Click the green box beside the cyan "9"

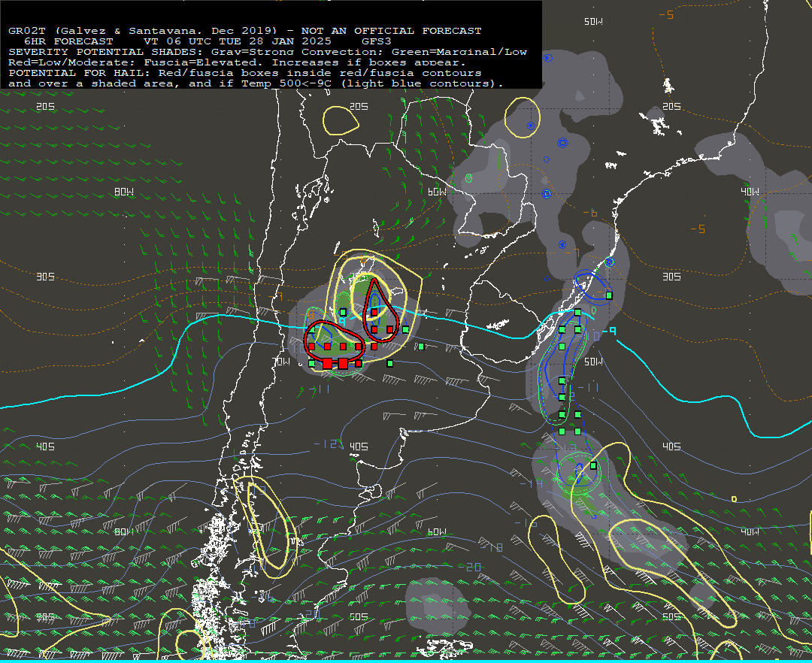click(343, 312)
